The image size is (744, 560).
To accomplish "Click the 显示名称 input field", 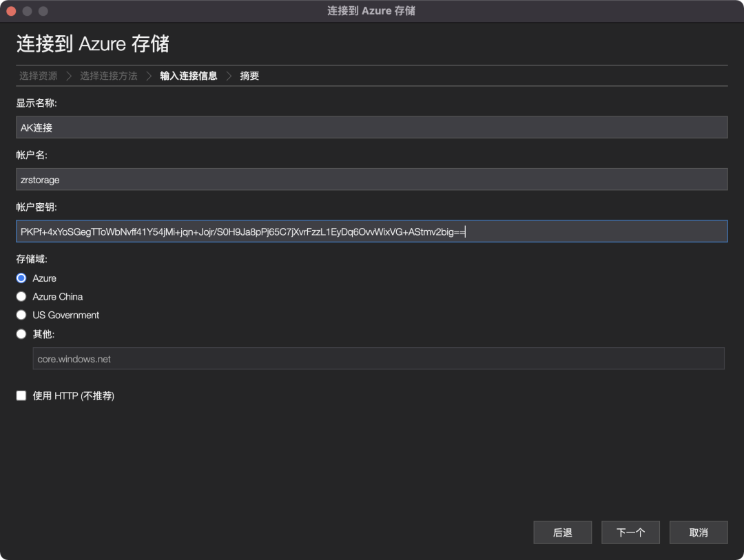I will point(371,127).
